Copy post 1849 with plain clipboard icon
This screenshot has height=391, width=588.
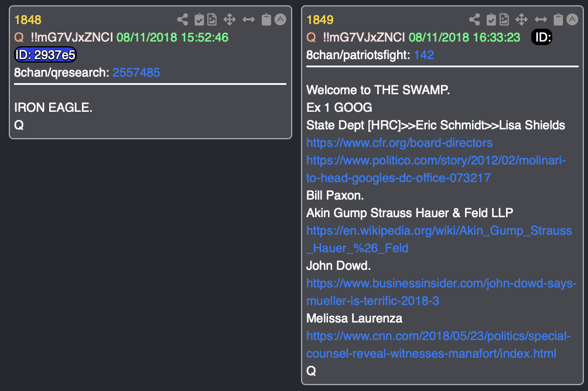tap(558, 19)
